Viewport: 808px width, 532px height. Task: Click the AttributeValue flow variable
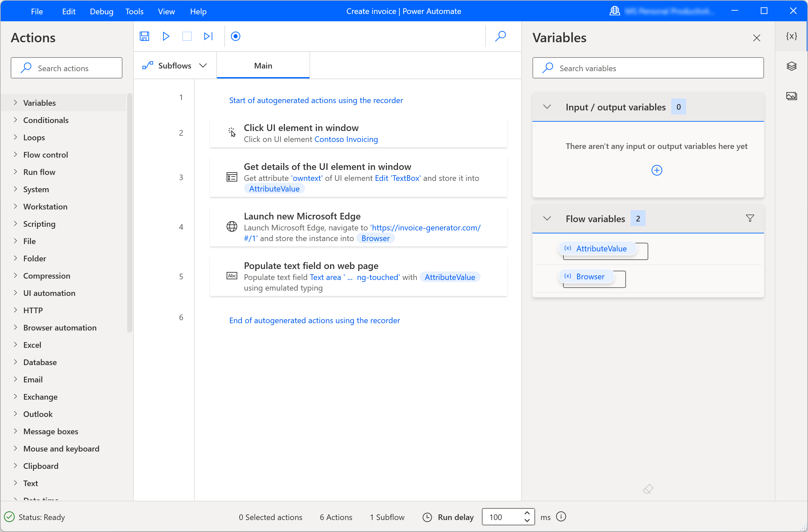(x=601, y=248)
